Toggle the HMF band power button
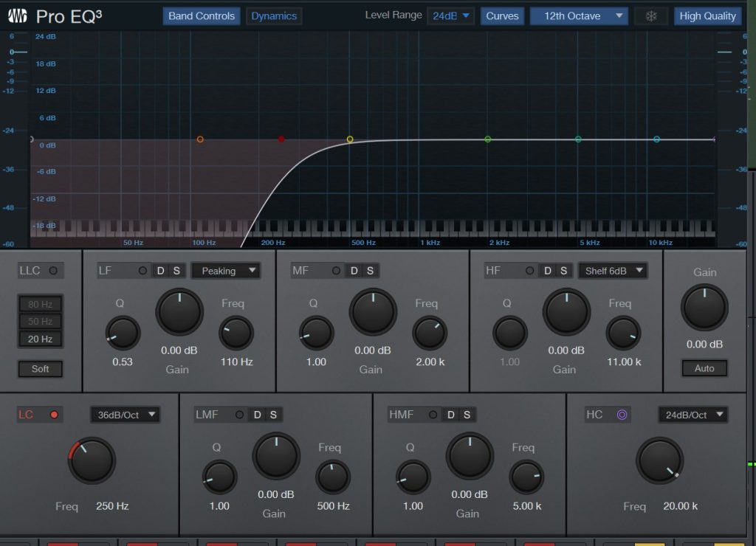 click(x=433, y=415)
